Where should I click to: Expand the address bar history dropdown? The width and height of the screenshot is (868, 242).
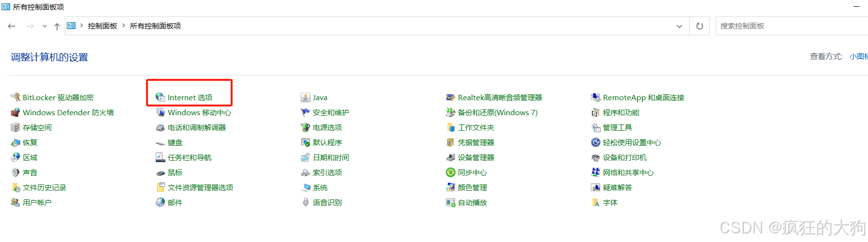tap(679, 26)
